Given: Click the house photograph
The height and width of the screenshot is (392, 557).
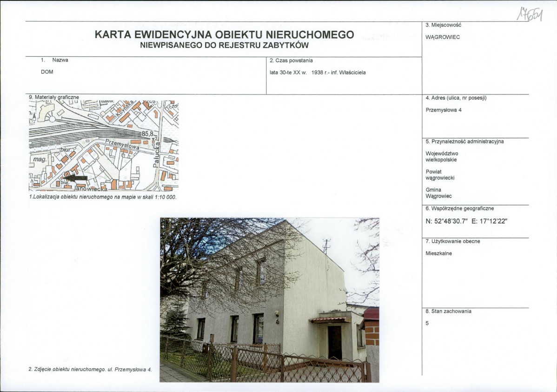Looking at the screenshot, I should (270, 300).
